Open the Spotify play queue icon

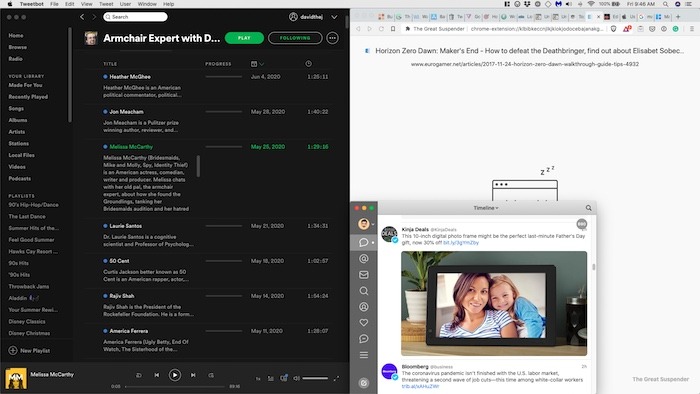(x=271, y=378)
